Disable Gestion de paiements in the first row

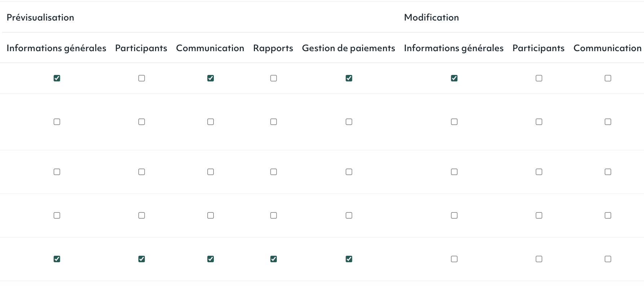coord(349,78)
